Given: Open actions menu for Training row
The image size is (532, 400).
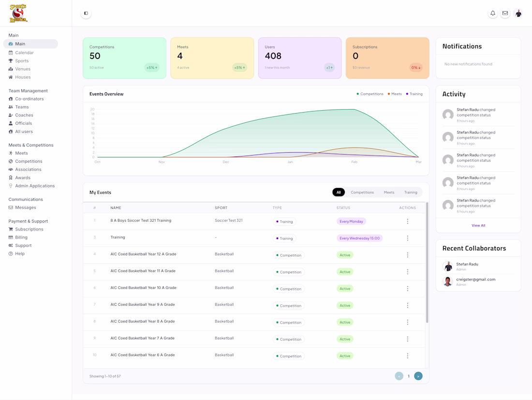Looking at the screenshot, I should coord(408,238).
